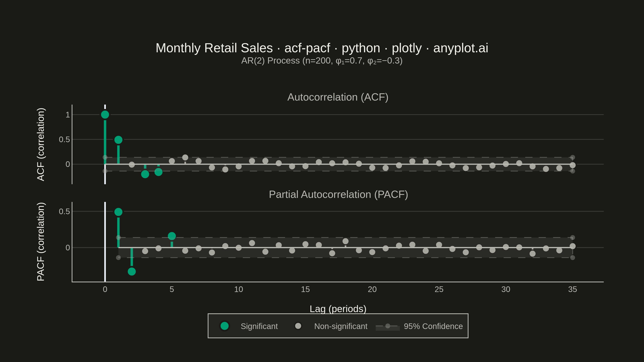This screenshot has width=644, height=362.
Task: Click the PACF lag 2 negative marker
Action: tap(132, 271)
